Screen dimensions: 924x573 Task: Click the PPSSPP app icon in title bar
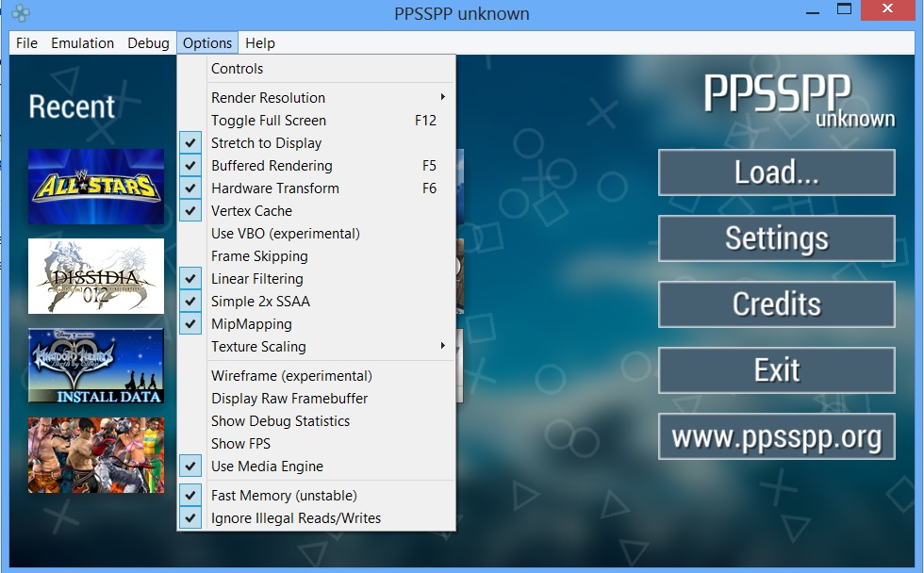[21, 14]
